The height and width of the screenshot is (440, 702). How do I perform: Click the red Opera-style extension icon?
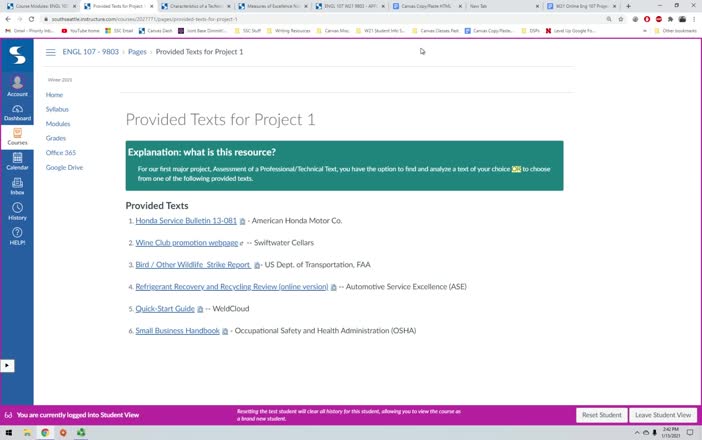point(647,19)
